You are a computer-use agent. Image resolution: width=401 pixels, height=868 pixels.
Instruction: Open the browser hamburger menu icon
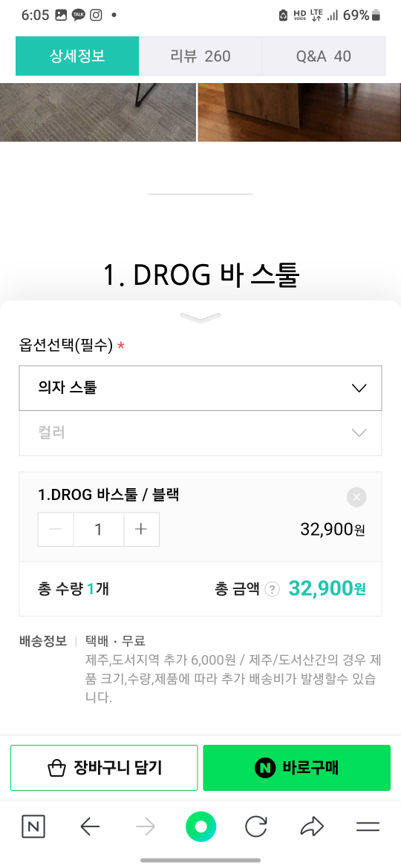[368, 827]
